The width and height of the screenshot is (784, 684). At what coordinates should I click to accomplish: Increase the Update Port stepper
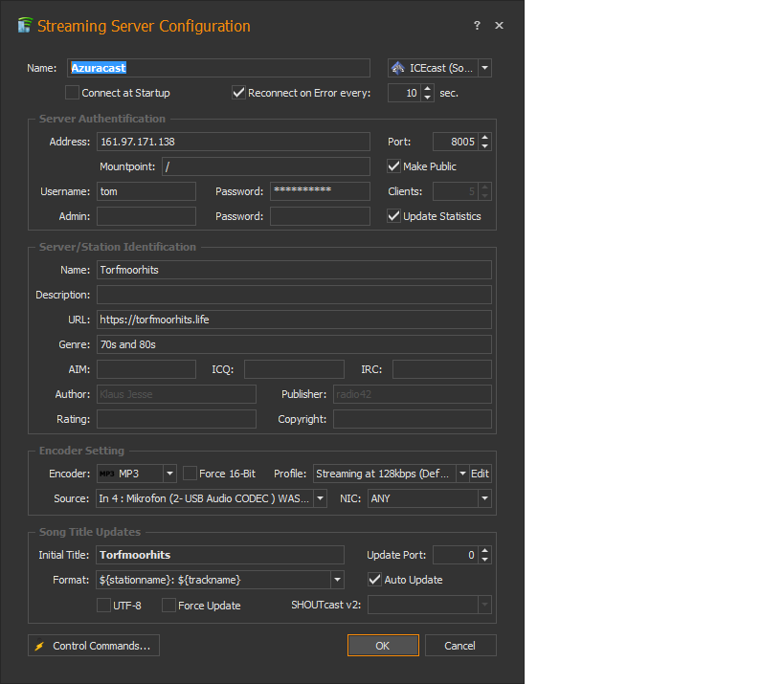[x=485, y=551]
